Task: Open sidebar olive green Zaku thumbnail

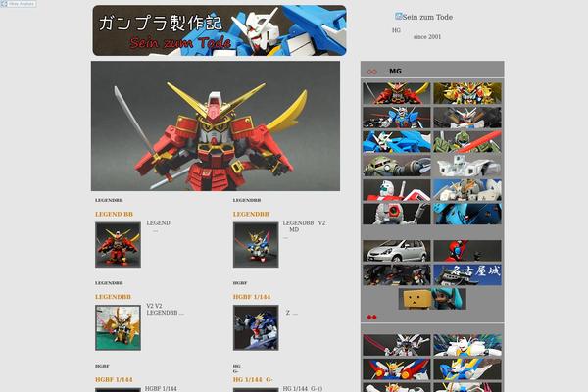Action: click(x=397, y=166)
